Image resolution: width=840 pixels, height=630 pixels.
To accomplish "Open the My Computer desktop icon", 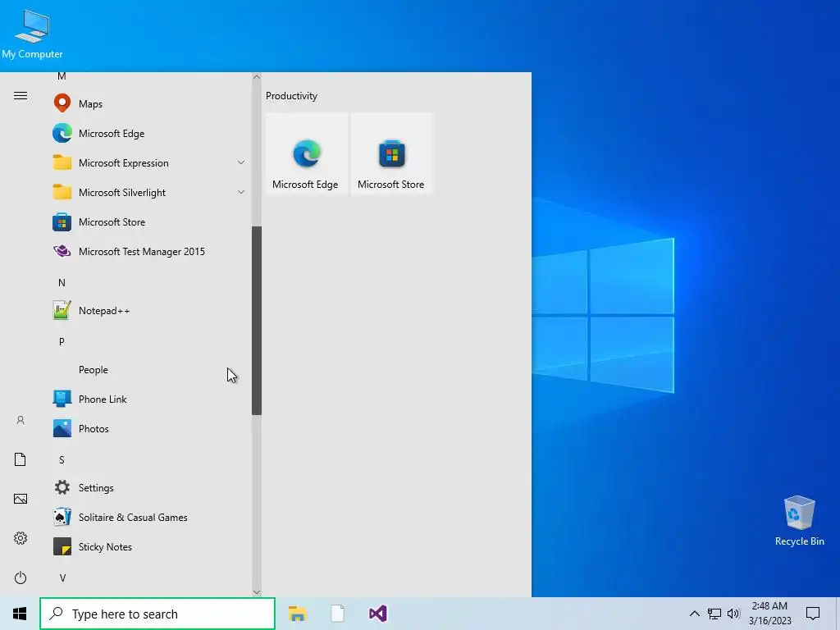I will point(32,33).
